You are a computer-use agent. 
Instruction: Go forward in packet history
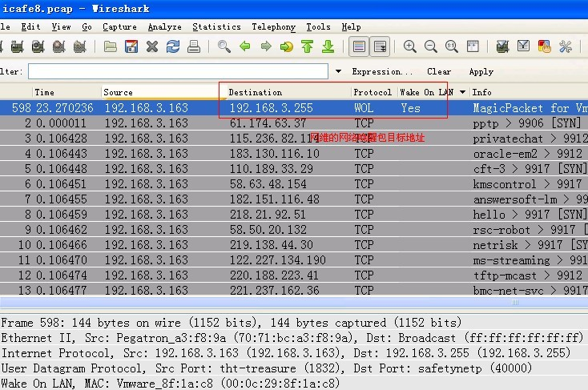(266, 47)
